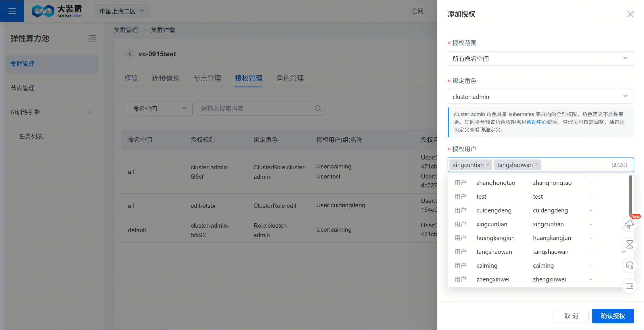Remove the tangshaowan tag
Viewport: 644px width, 330px height.
pos(536,164)
